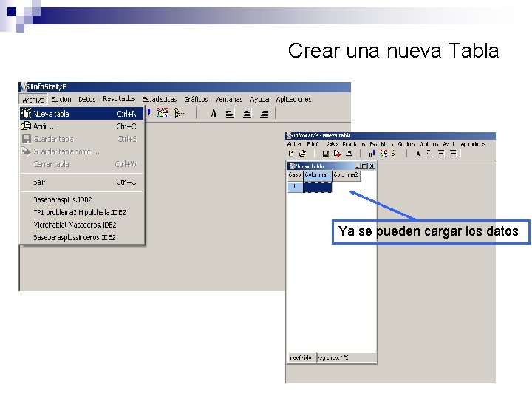Open the Gráficos menu in main window
532x399 pixels.
196,100
